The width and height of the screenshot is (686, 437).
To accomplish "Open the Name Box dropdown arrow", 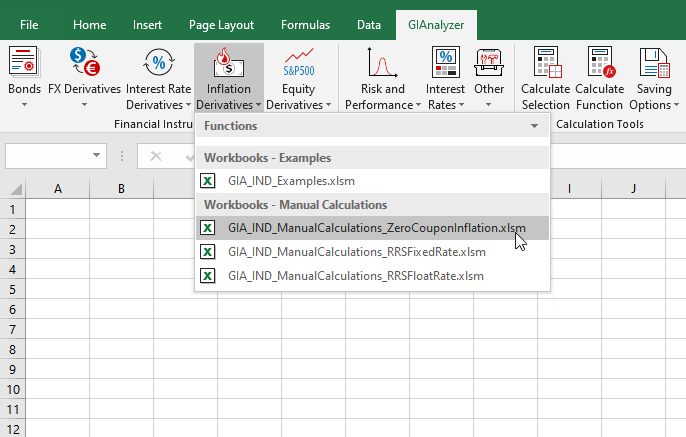I will [96, 155].
